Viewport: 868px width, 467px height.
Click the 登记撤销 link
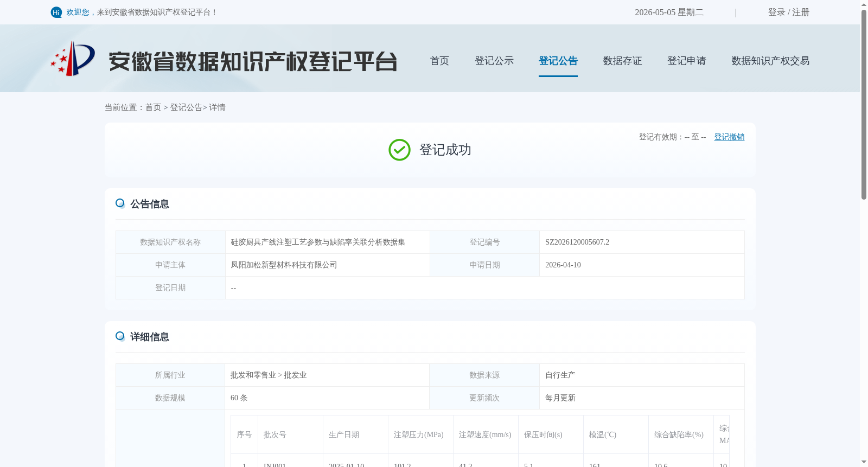coord(729,137)
